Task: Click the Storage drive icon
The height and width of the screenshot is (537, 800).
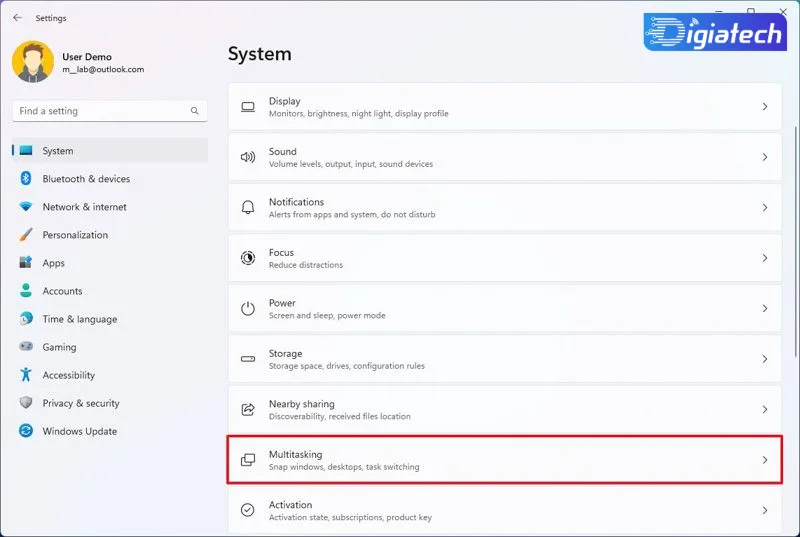Action: [248, 359]
